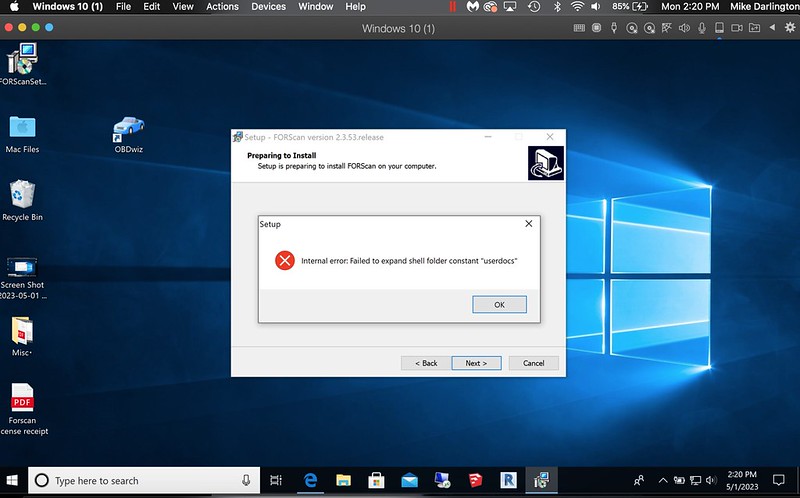
Task: Open the File menu
Action: pyautogui.click(x=123, y=7)
